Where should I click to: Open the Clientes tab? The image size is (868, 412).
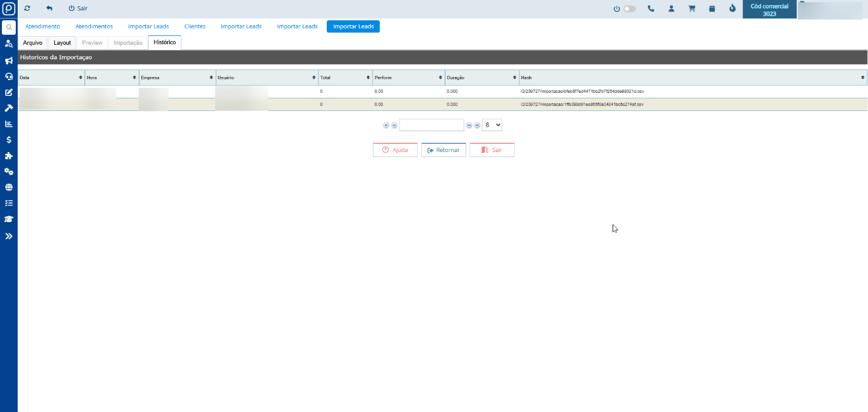[x=195, y=26]
